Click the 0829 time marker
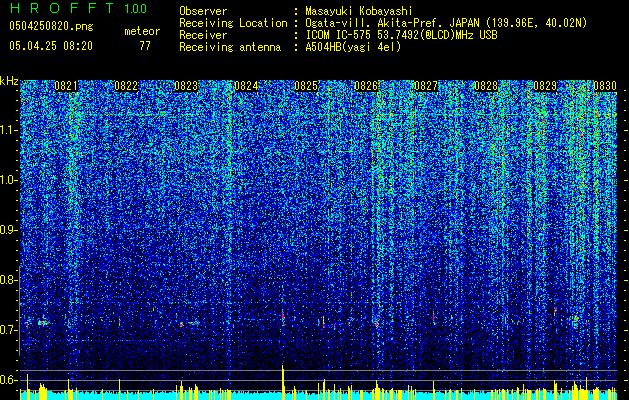 coord(545,86)
